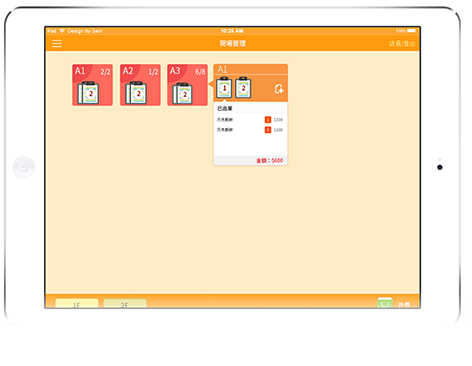Open the A2 table order clipboard icon
Screen dimensions: 472x366
tap(136, 93)
